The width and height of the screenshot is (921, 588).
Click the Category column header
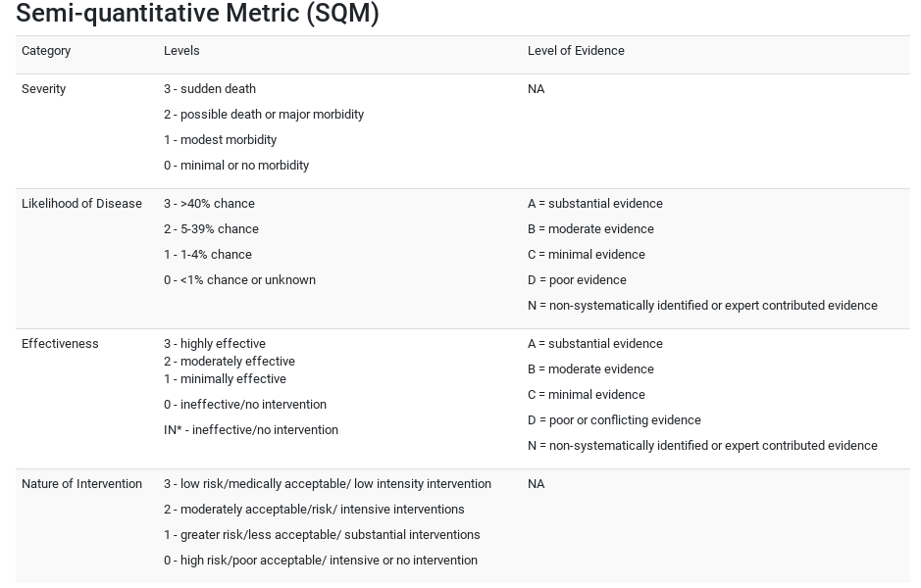pyautogui.click(x=46, y=51)
